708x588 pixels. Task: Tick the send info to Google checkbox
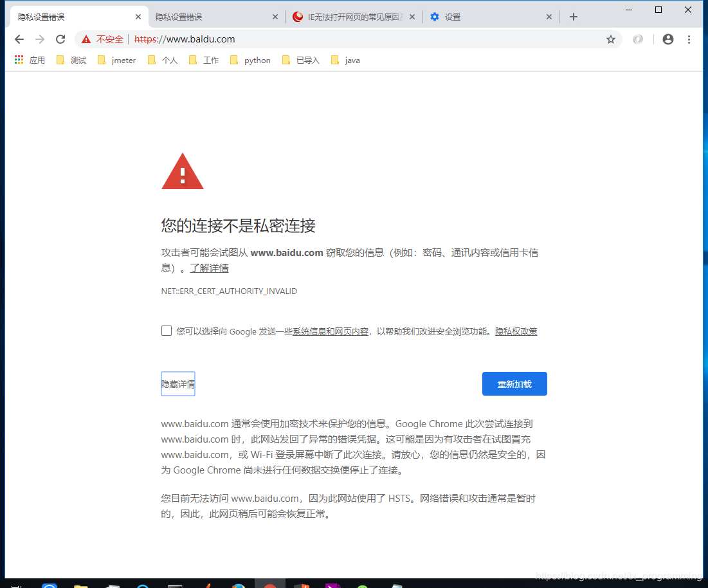point(167,331)
